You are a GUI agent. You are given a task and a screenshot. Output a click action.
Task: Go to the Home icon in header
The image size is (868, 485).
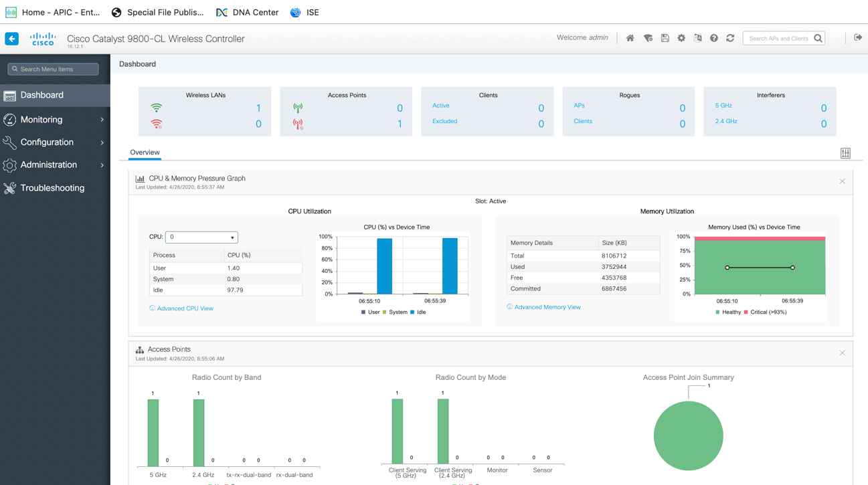(630, 38)
